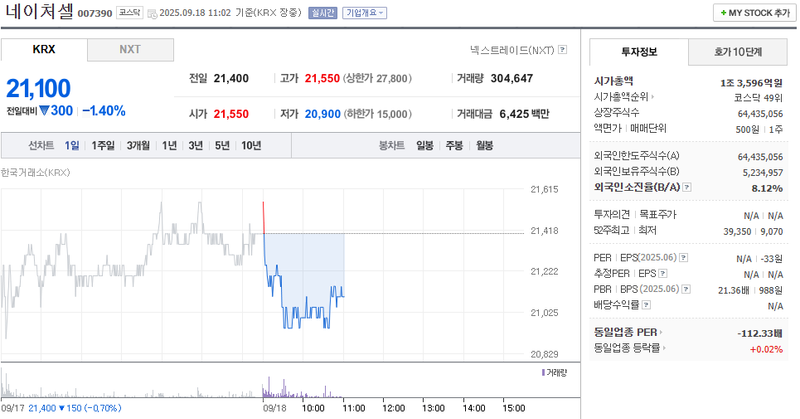Image resolution: width=800 pixels, height=419 pixels.
Task: Expand the 동일업종 PER arrow link
Action: coord(629,332)
